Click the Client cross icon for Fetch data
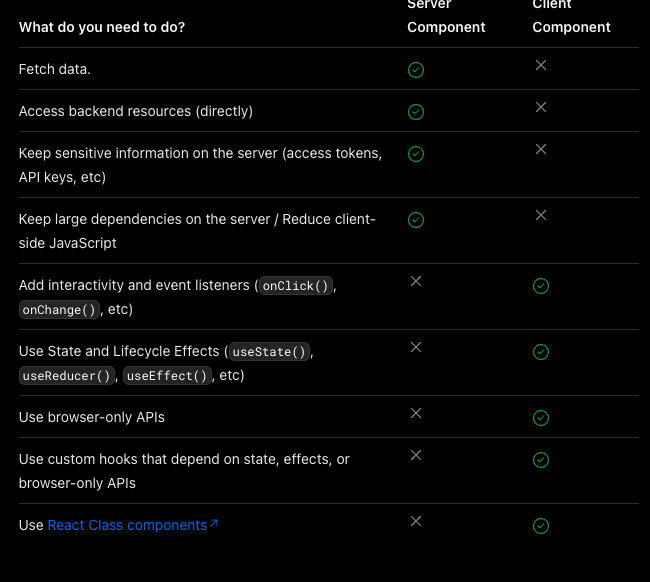The width and height of the screenshot is (650, 582). tap(541, 65)
